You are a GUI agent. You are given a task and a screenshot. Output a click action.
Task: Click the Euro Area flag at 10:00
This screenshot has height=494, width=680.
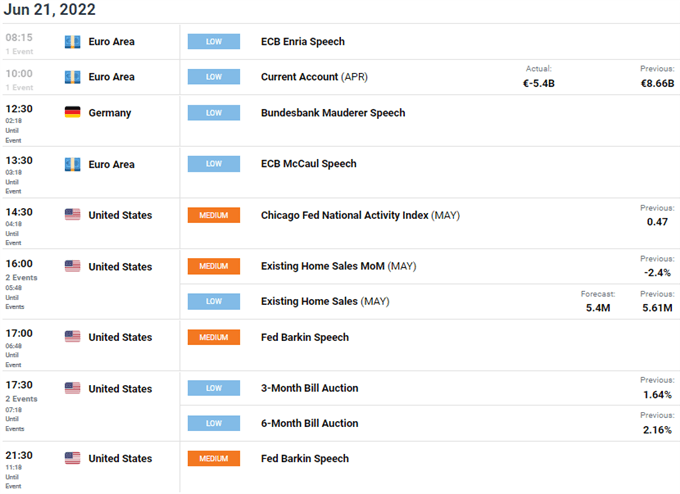[x=72, y=76]
